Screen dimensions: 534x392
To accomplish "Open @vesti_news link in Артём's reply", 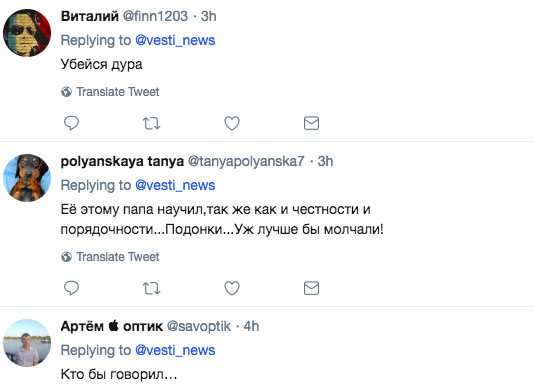I will click(x=175, y=350).
